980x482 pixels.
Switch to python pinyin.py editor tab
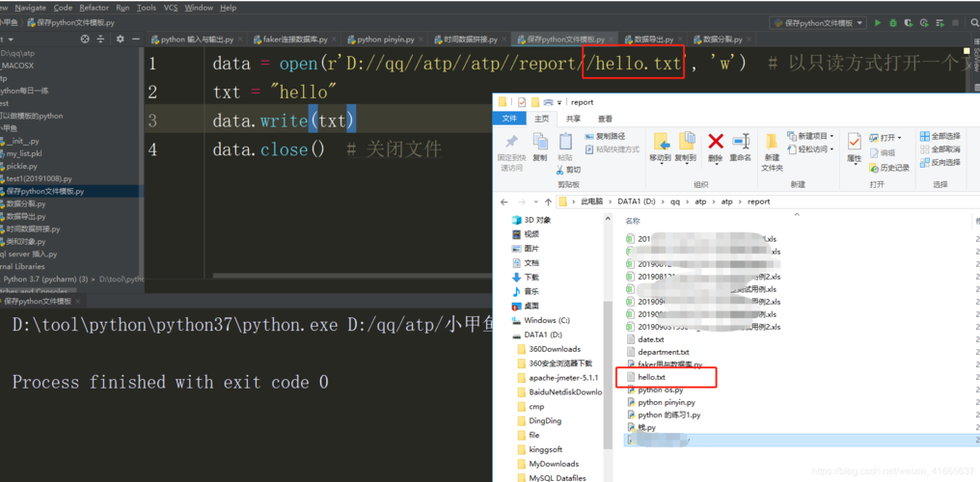click(386, 40)
